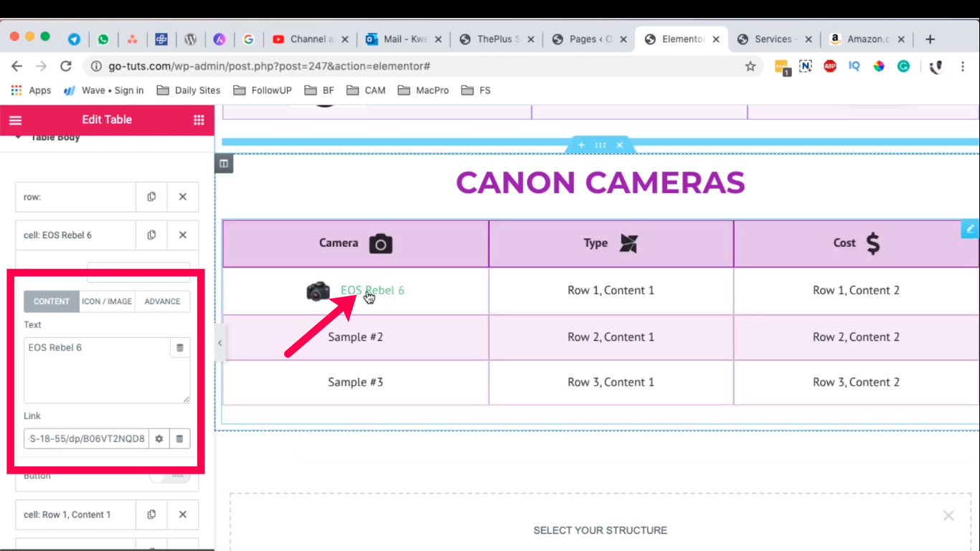Open the CAM bookmark folder
The image size is (980, 551).
pos(366,90)
